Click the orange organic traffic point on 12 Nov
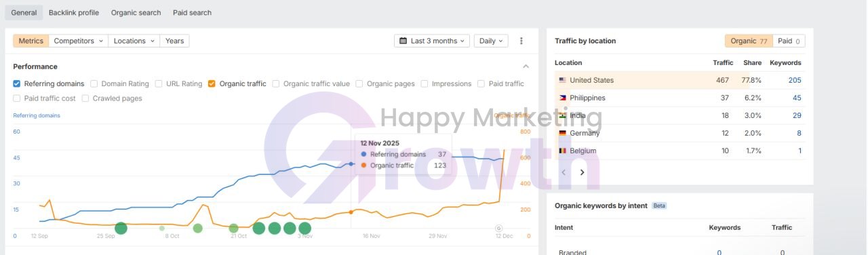Viewport: 868px width, 255px height. [x=351, y=212]
